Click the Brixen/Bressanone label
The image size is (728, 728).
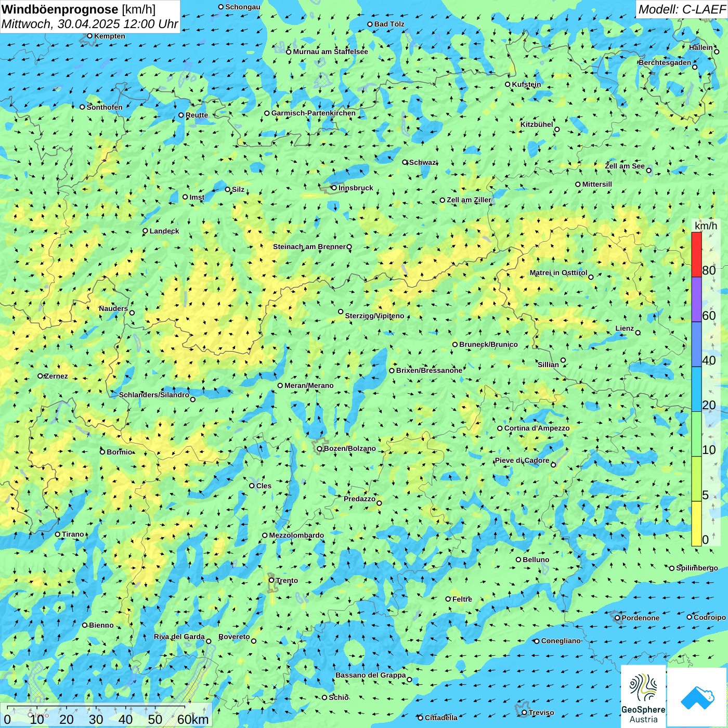[429, 370]
